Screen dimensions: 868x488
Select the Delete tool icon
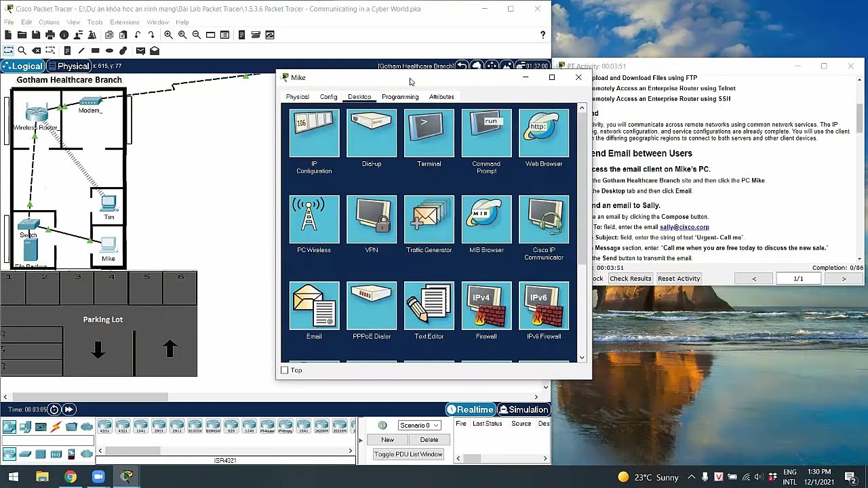click(x=36, y=50)
